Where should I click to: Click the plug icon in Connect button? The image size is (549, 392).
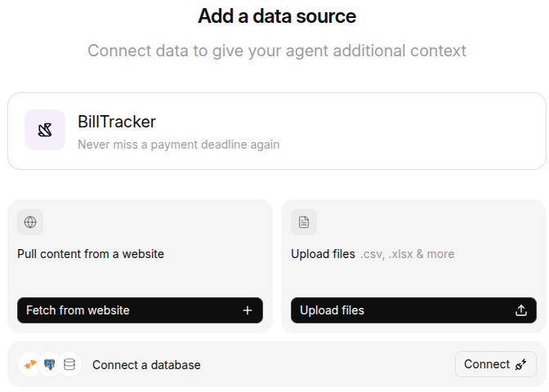coord(521,364)
